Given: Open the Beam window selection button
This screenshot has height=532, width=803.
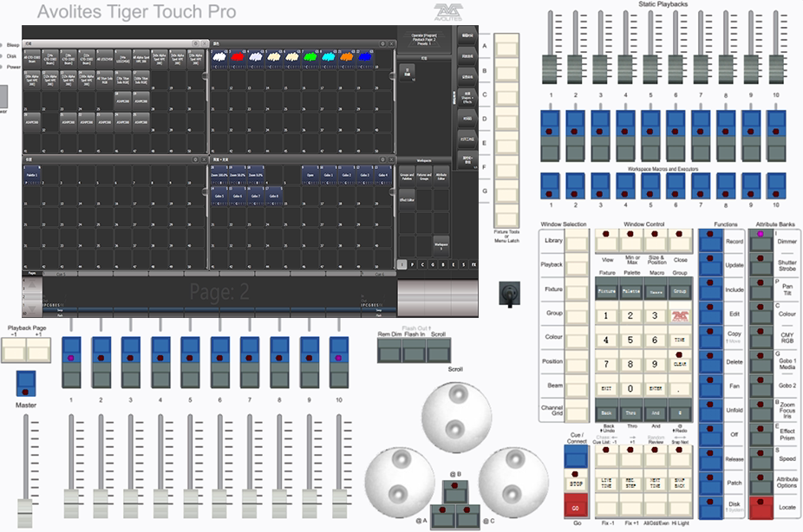Looking at the screenshot, I should click(577, 387).
